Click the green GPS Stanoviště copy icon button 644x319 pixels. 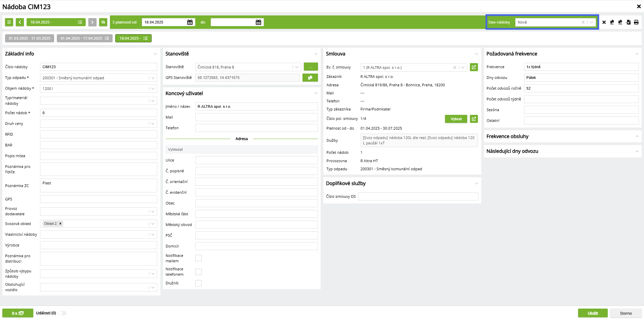pos(310,78)
